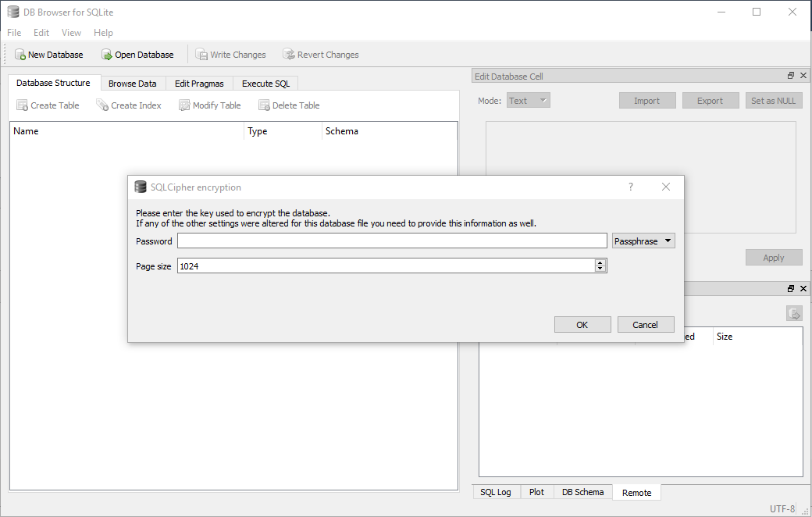Undock the Edit Database Cell panel
Screen dimensions: 812x517
click(791, 76)
